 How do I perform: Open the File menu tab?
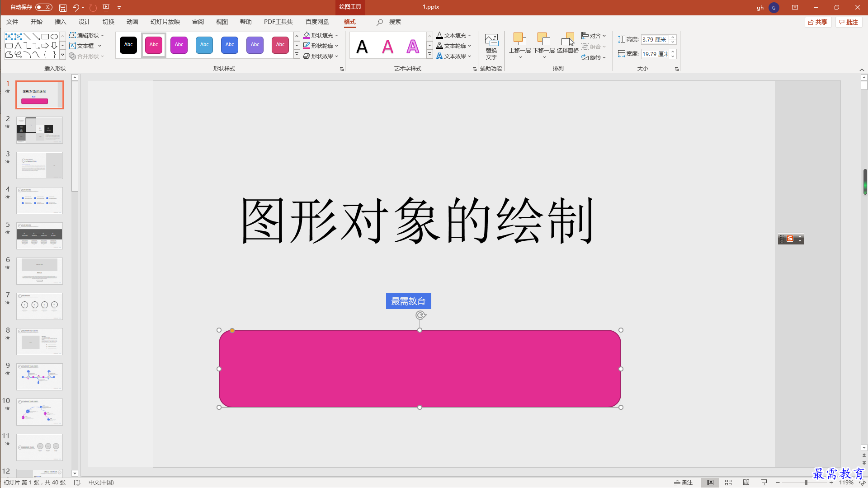coord(12,22)
